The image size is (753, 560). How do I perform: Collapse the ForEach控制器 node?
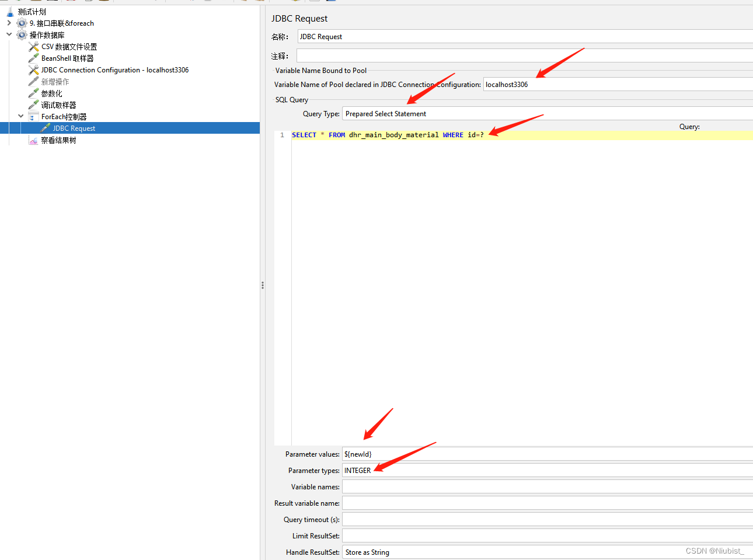click(x=21, y=116)
